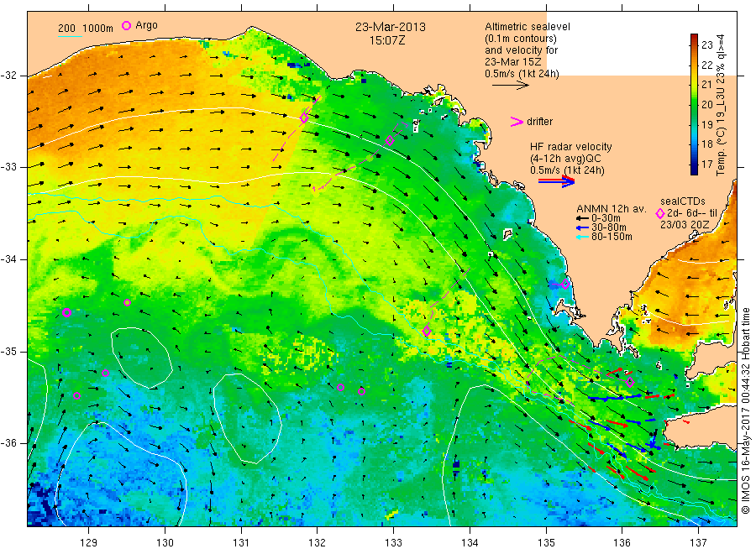The height and width of the screenshot is (554, 756).
Task: Click the time text '15:07Z'
Action: (x=387, y=40)
